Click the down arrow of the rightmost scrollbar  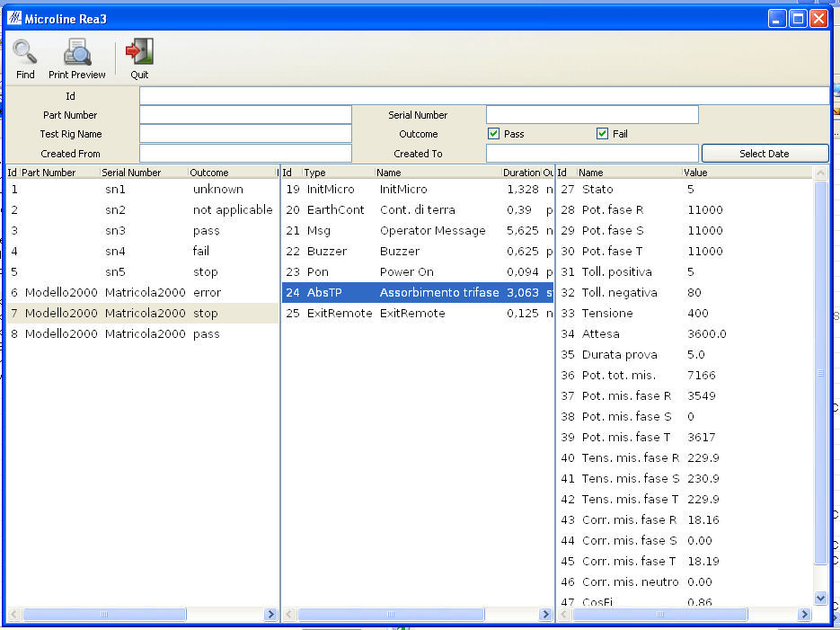click(x=820, y=598)
